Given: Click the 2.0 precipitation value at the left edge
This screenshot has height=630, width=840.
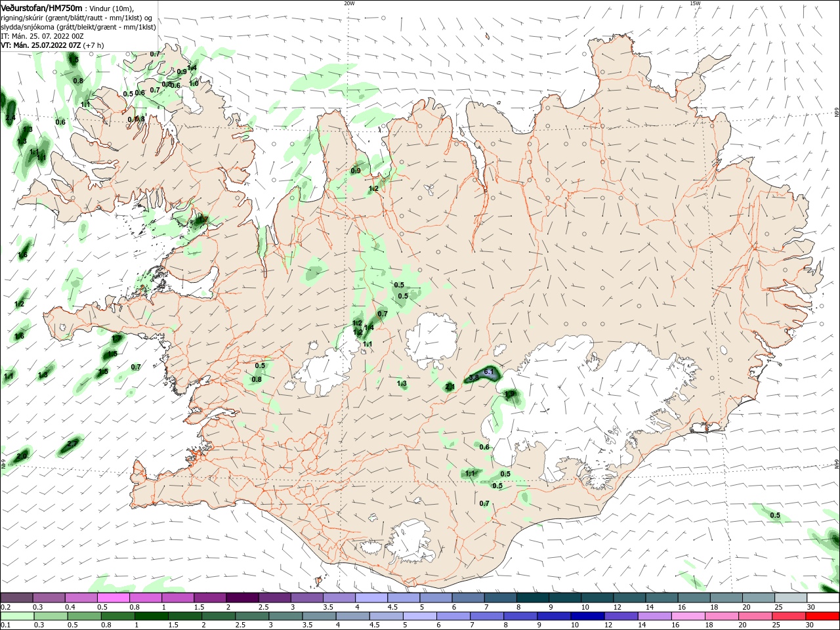Looking at the screenshot, I should click(x=22, y=455).
